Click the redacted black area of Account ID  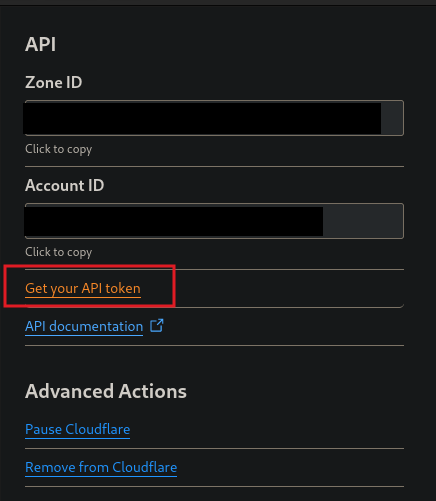click(x=174, y=221)
